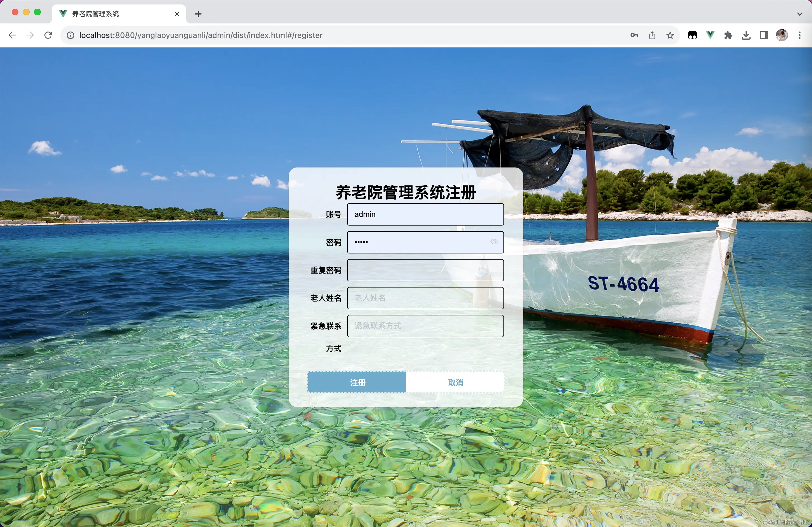The width and height of the screenshot is (812, 527).
Task: Reload the current page
Action: click(x=48, y=35)
